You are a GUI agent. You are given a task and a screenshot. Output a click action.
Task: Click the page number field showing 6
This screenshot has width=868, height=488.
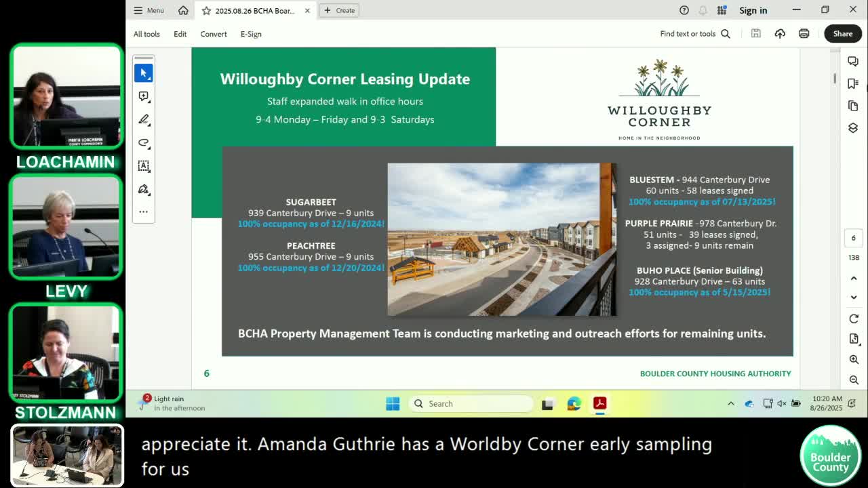[x=853, y=238]
